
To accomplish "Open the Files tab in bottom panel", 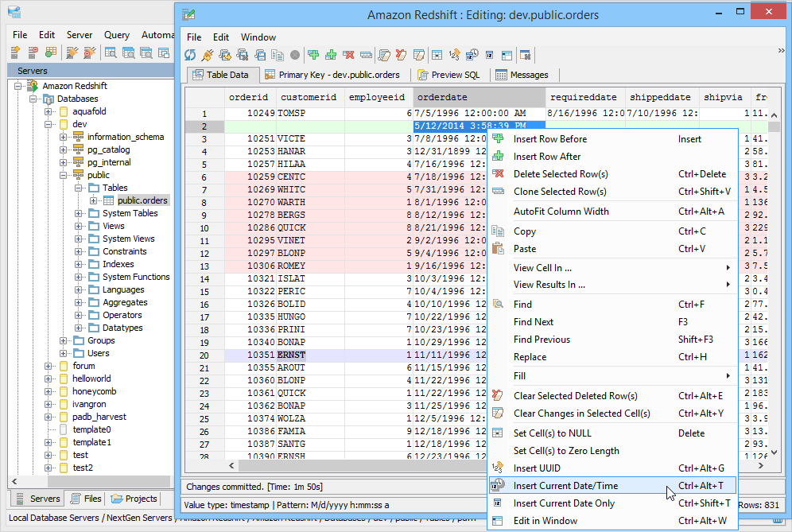I will point(86,499).
